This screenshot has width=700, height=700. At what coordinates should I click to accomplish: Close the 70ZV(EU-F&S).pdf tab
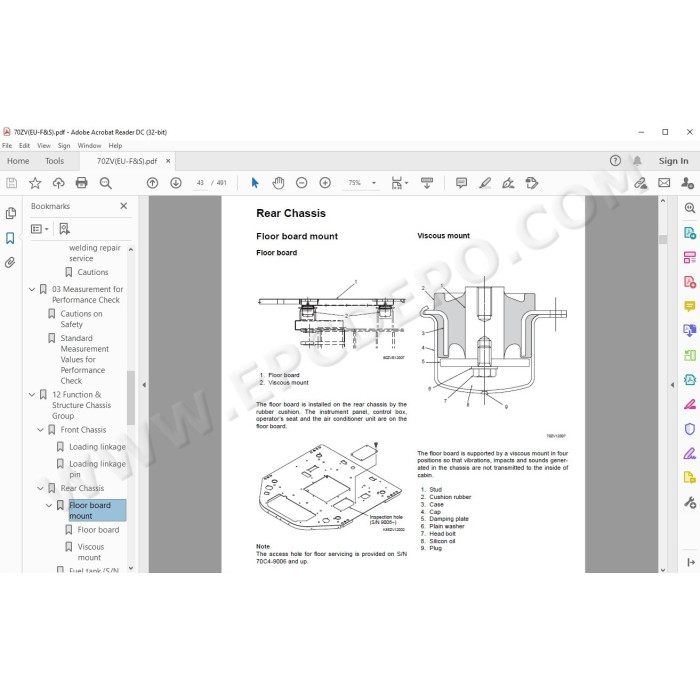point(168,161)
